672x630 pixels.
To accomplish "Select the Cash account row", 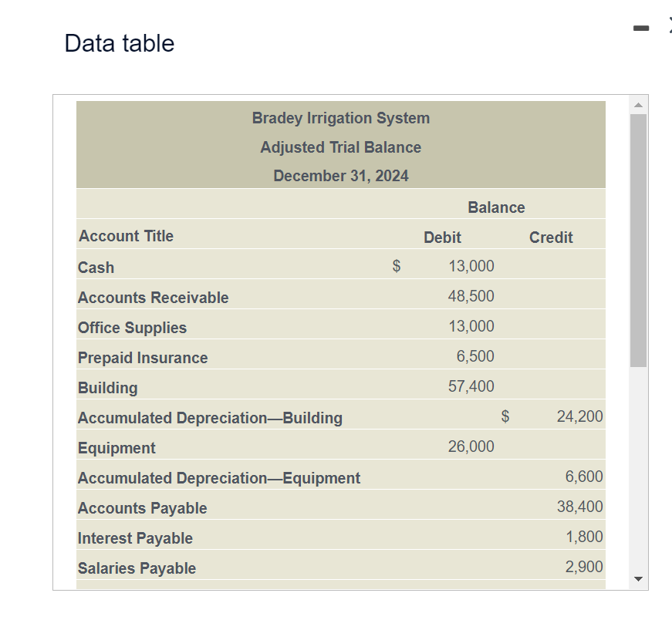I will [96, 266].
